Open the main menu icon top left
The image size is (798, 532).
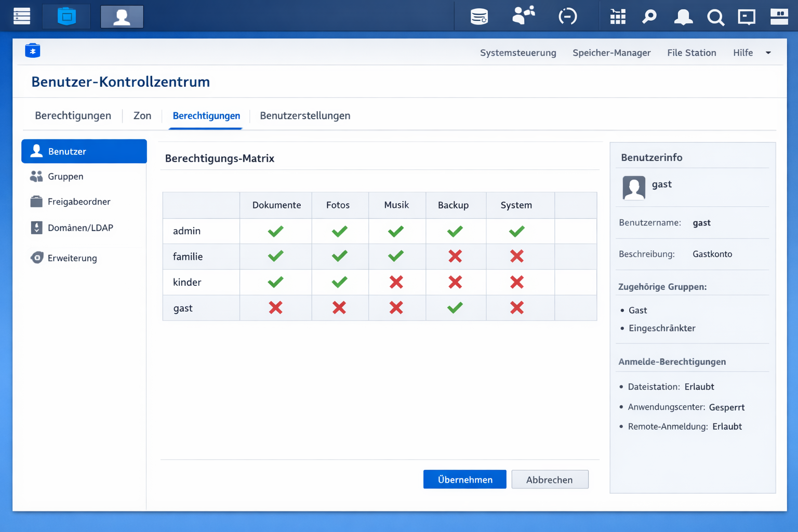[x=21, y=16]
